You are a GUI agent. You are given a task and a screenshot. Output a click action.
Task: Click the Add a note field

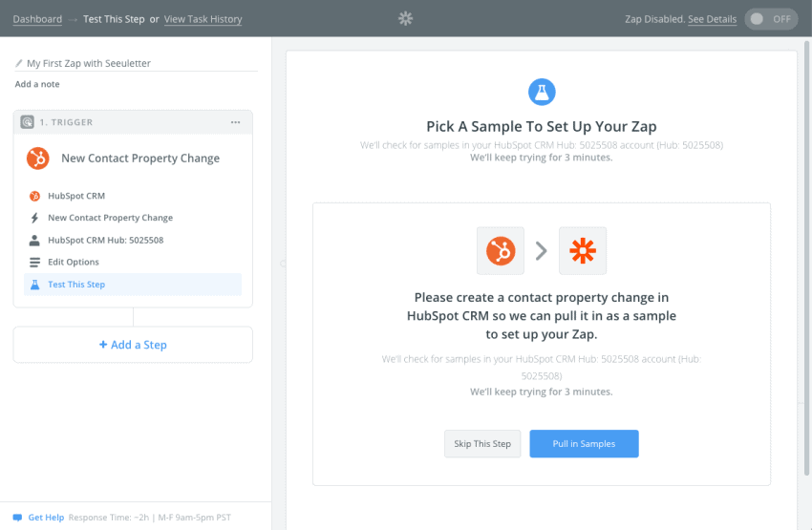[37, 84]
